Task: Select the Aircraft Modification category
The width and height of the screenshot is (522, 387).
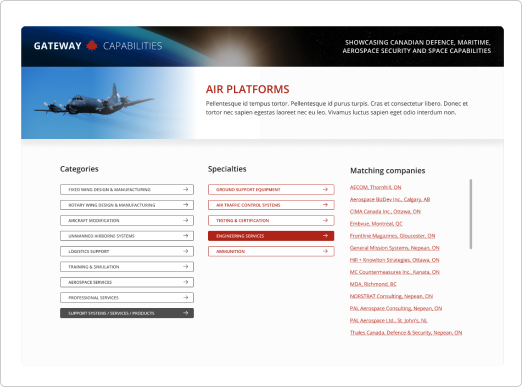Action: point(127,220)
